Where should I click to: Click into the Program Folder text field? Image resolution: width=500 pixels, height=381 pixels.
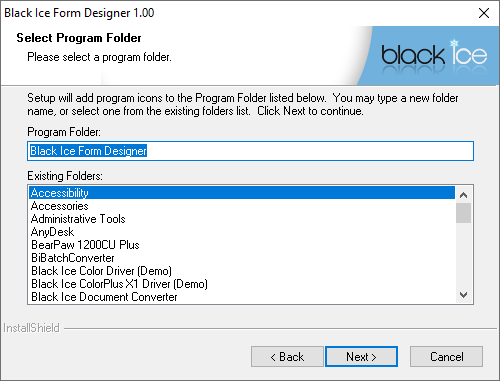pos(250,151)
